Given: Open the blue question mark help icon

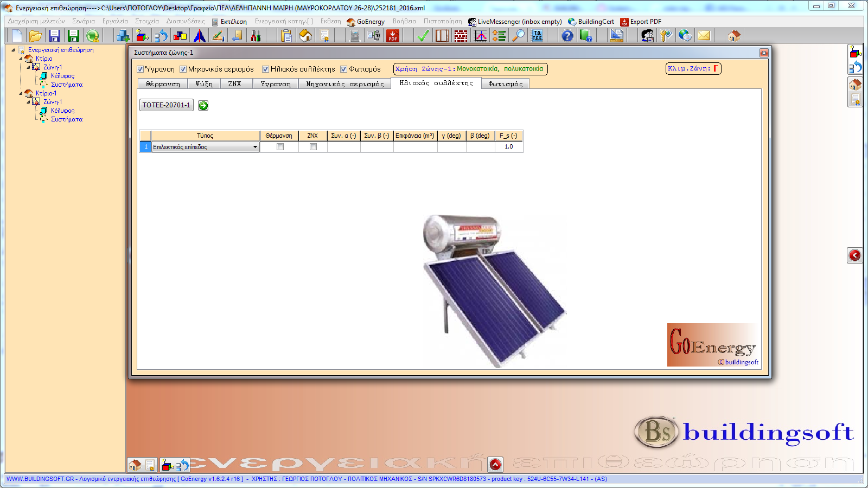Looking at the screenshot, I should point(567,36).
